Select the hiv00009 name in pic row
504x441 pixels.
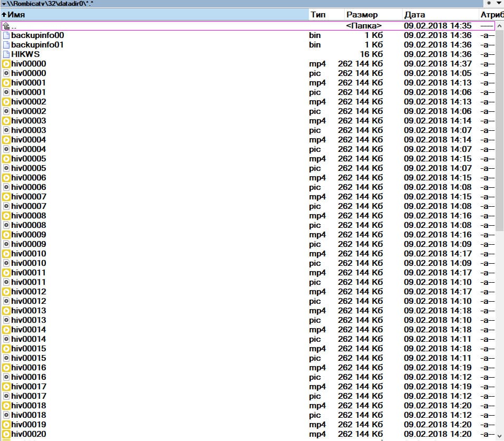tap(28, 244)
